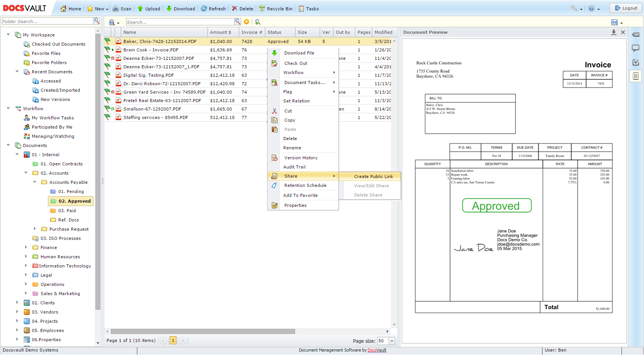This screenshot has width=644, height=355.
Task: Click the horizontal scrollbar of file list
Action: click(203, 331)
